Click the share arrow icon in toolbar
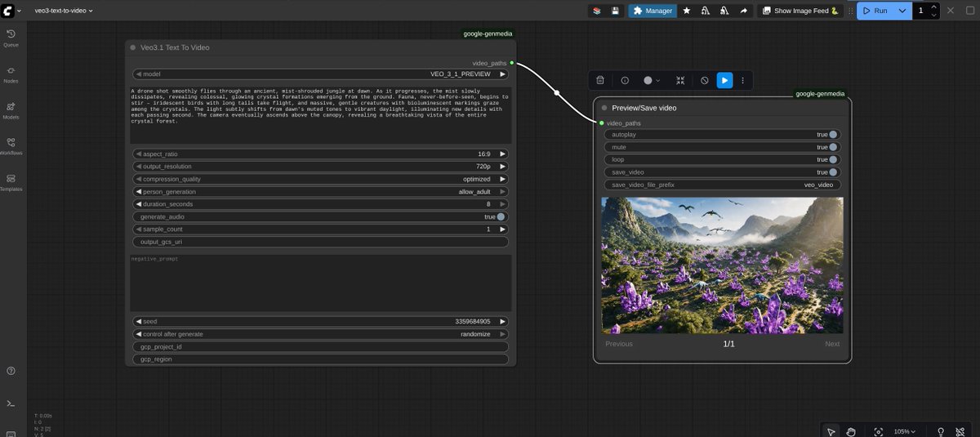The width and height of the screenshot is (980, 437). [x=743, y=11]
